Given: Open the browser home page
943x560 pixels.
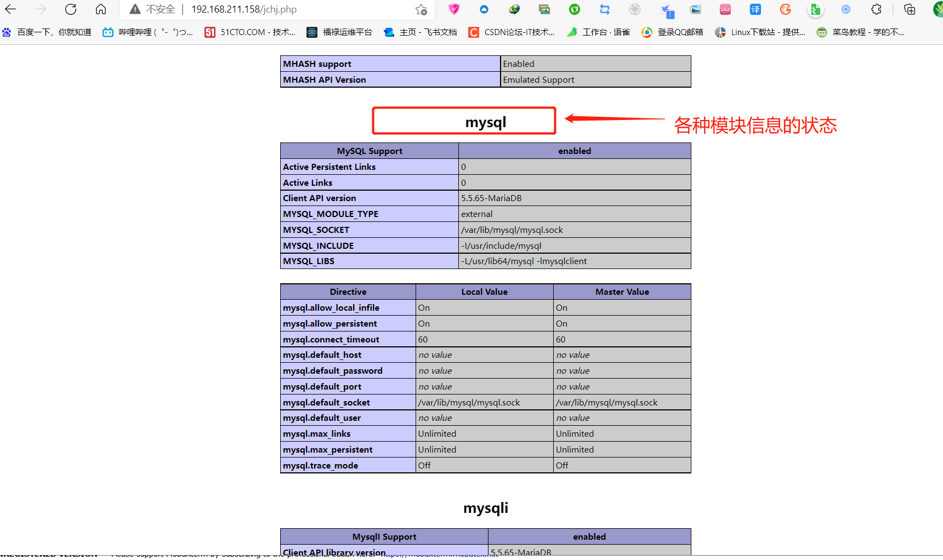Looking at the screenshot, I should click(x=101, y=9).
